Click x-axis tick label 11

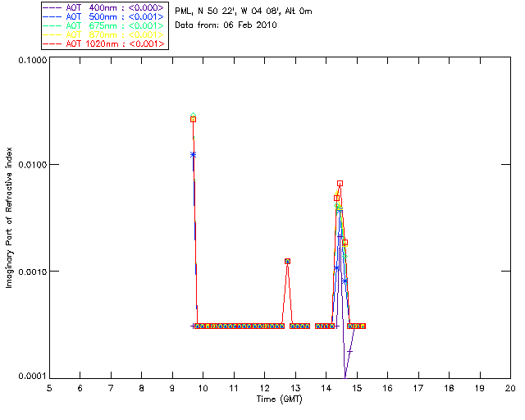(x=234, y=388)
